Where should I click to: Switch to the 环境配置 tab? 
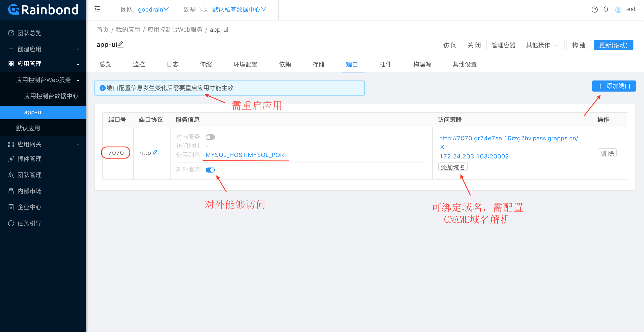245,64
